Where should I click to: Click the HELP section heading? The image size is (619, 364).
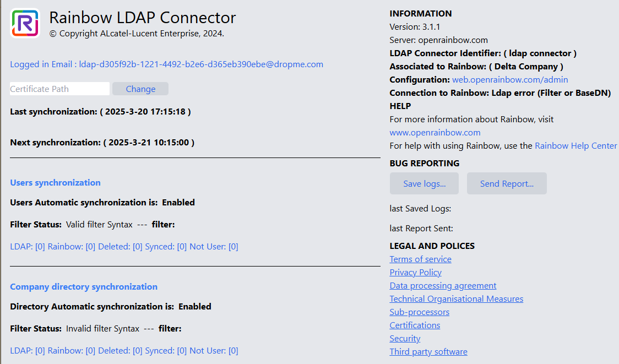click(400, 106)
